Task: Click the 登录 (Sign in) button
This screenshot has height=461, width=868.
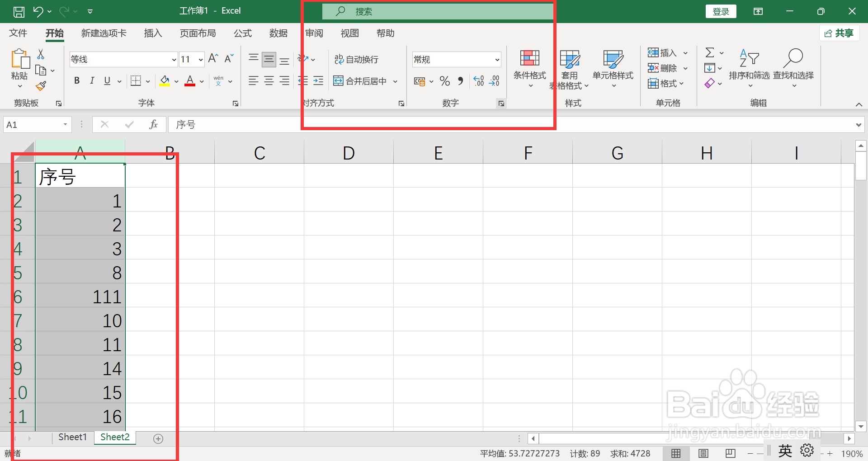Action: [721, 11]
